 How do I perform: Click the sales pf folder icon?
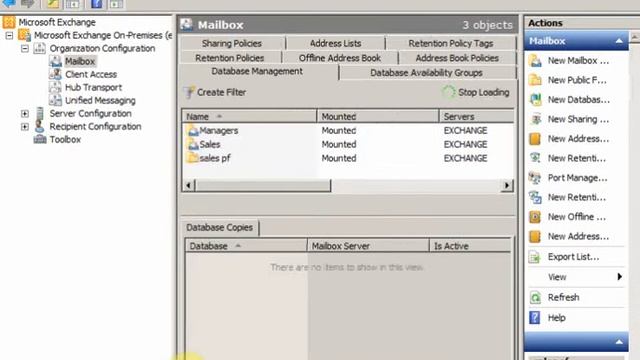tap(192, 158)
